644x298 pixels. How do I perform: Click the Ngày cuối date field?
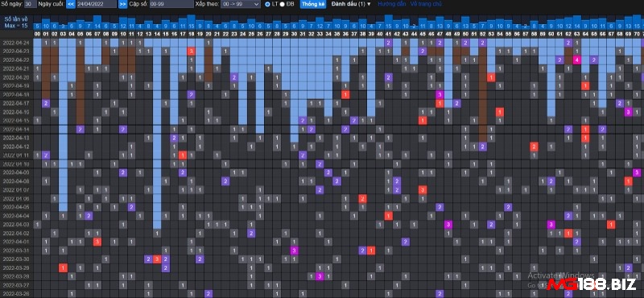click(x=96, y=4)
